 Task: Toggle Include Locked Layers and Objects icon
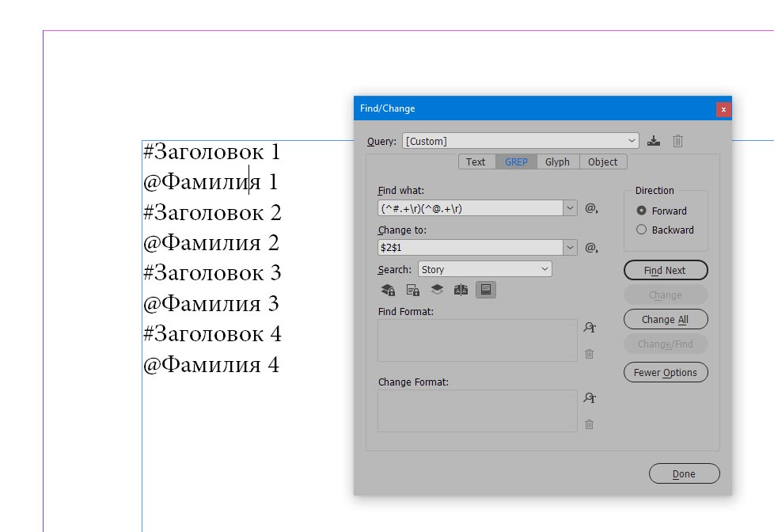(388, 290)
